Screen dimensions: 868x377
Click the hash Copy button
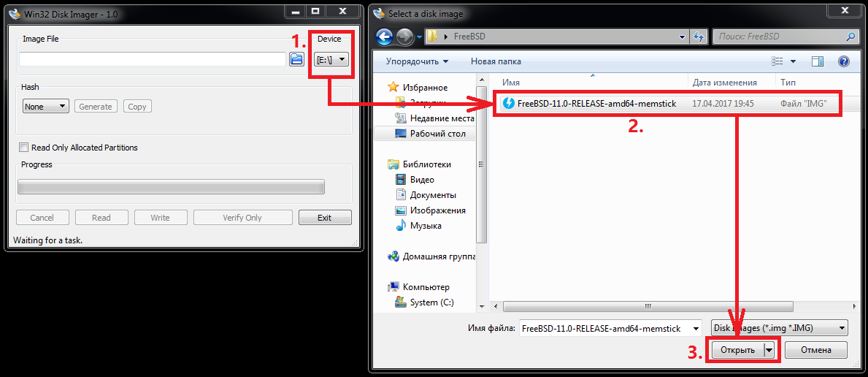tap(137, 107)
